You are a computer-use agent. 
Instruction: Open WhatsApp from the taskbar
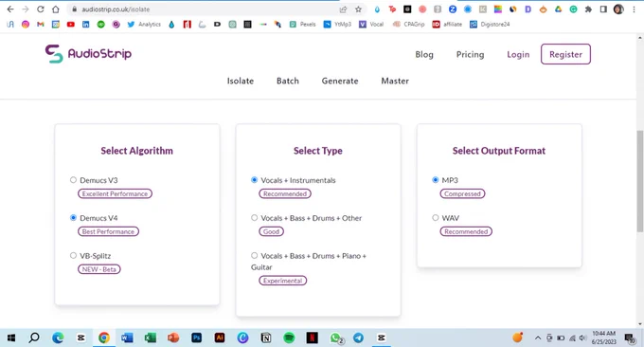click(336, 338)
